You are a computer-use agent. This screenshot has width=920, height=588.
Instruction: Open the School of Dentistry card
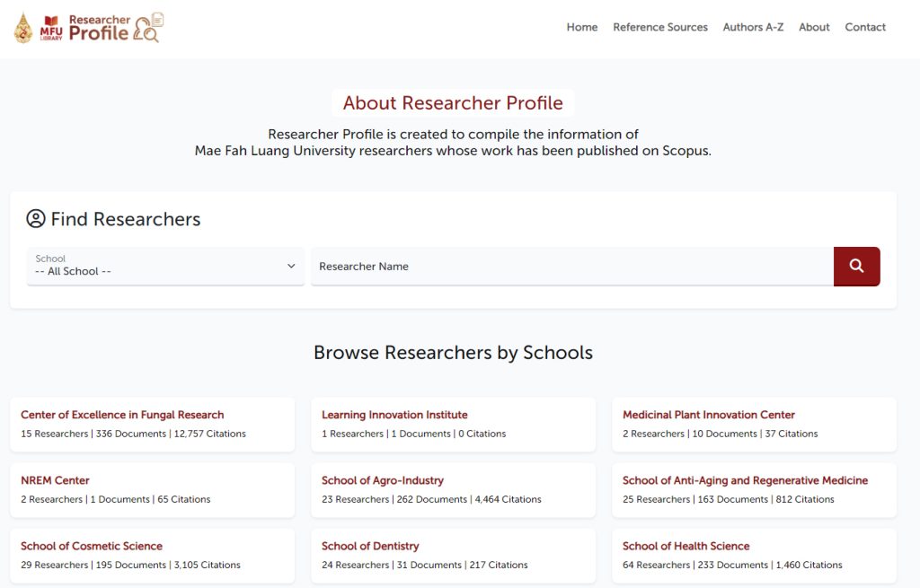tap(370, 546)
